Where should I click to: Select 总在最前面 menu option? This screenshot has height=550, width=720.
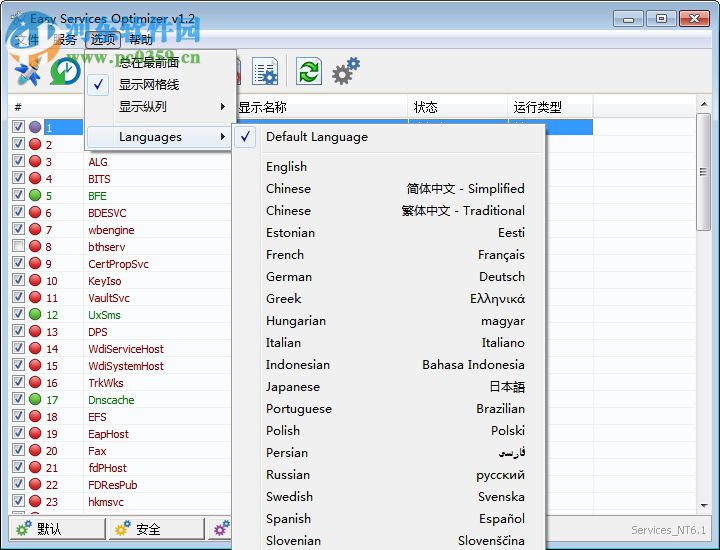(x=158, y=63)
